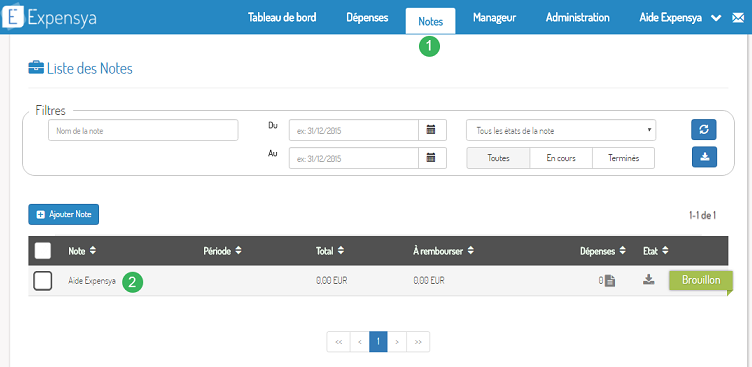Open the Manageur menu
This screenshot has height=367, width=752.
494,18
